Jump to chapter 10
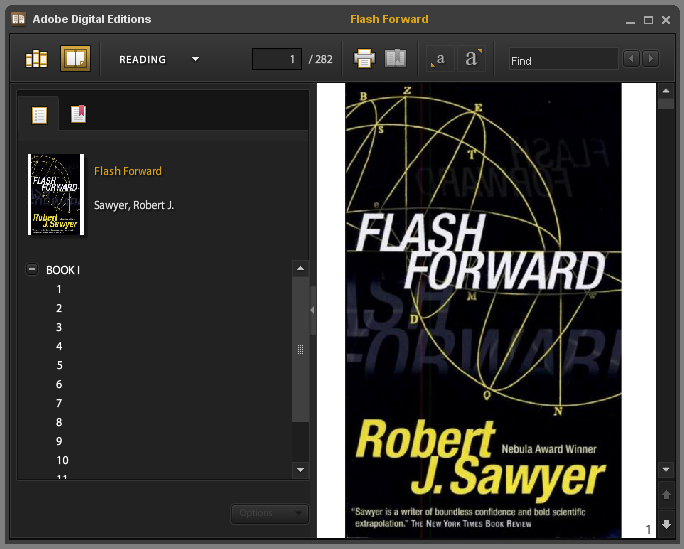The width and height of the screenshot is (684, 549). 62,460
